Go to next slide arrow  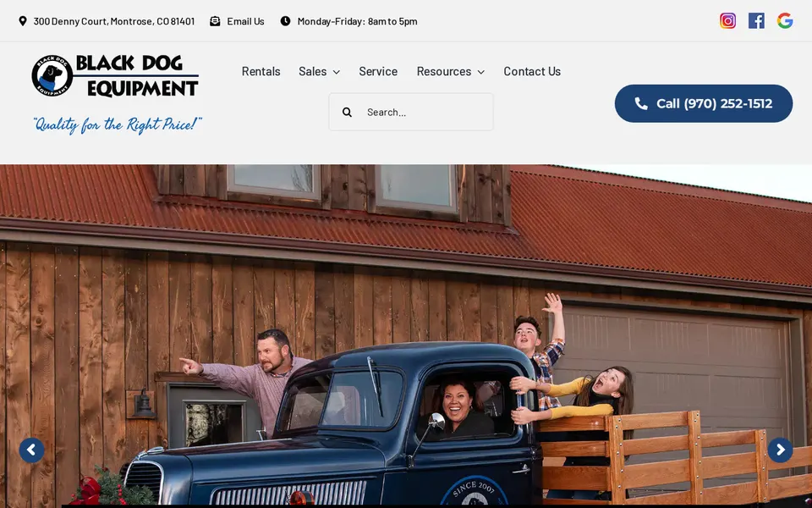point(780,450)
